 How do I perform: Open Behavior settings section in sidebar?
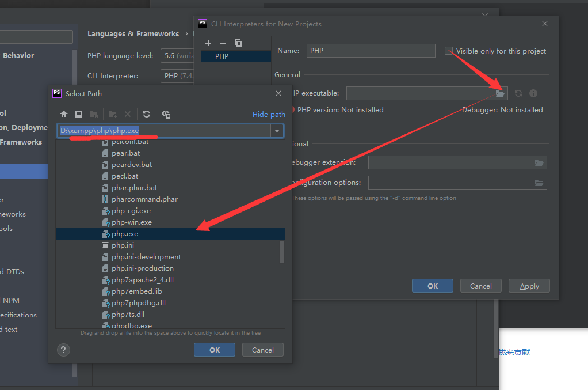18,55
